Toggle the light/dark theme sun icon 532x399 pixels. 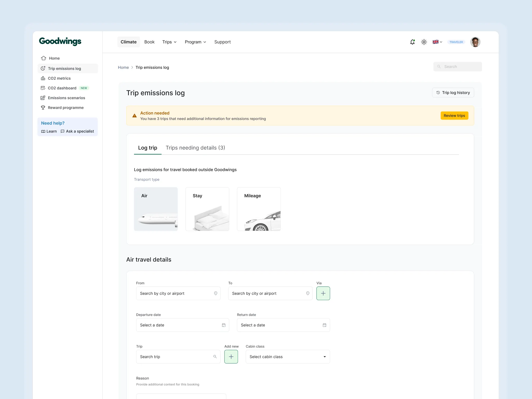(424, 42)
